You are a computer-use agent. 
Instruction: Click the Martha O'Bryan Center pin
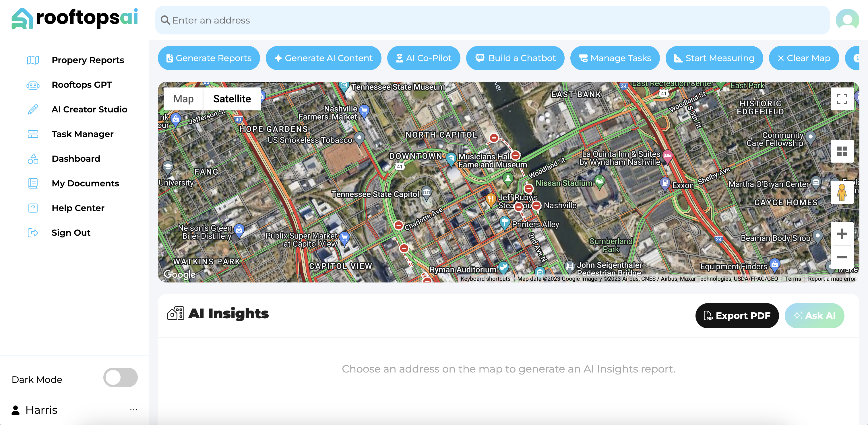point(816,183)
